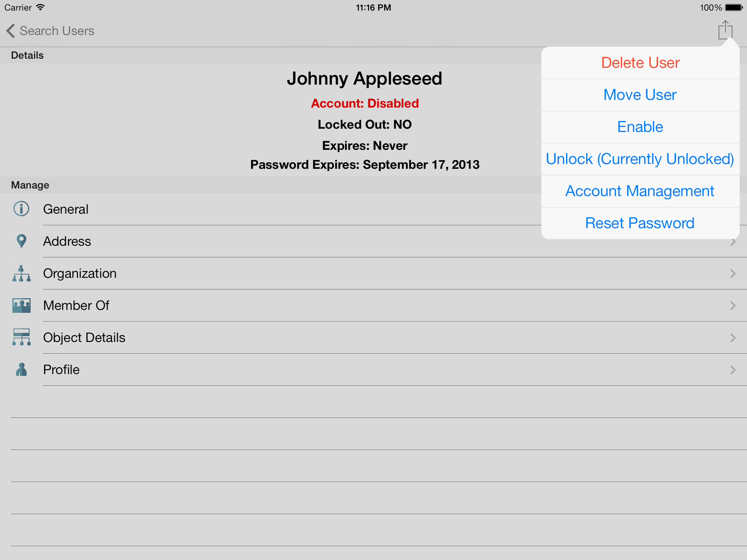Tap the Profile person icon
Viewport: 747px width, 560px height.
coord(21,369)
